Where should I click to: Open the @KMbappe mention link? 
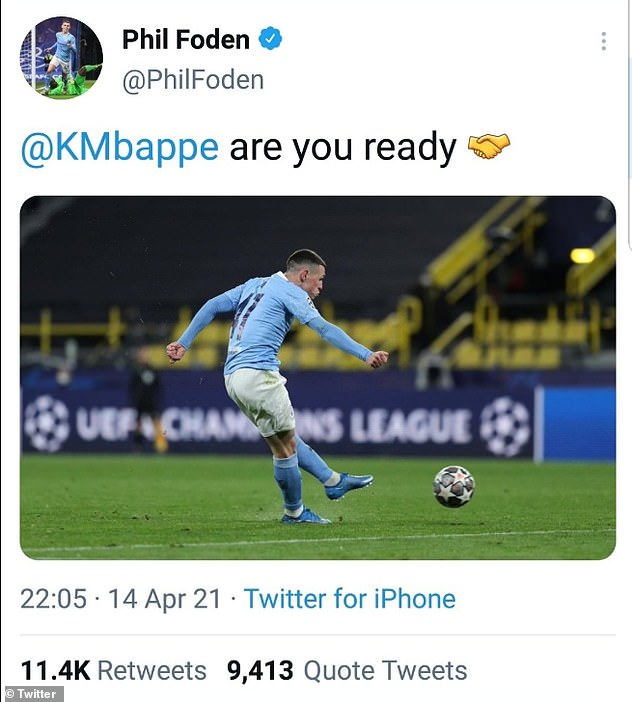click(120, 147)
